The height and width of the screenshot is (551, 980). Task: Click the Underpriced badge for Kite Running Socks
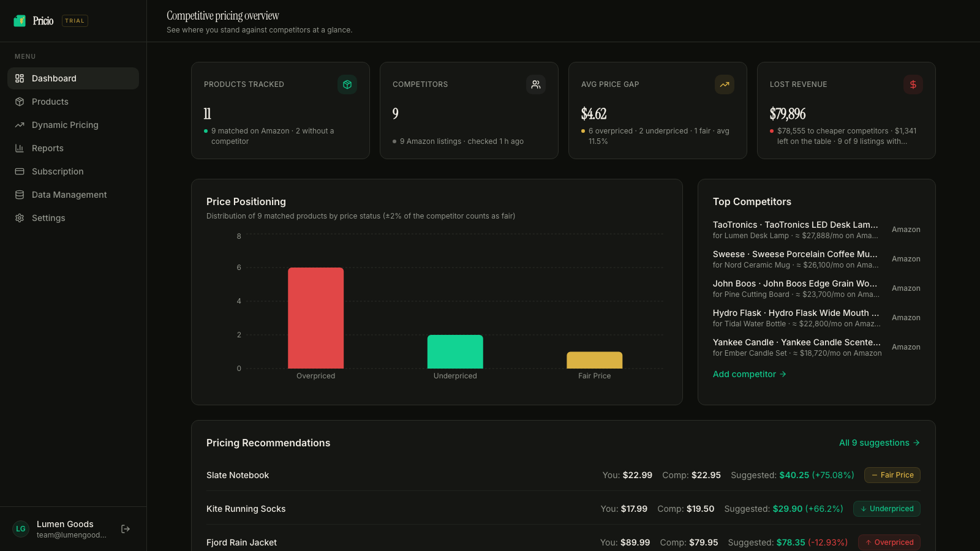886,509
